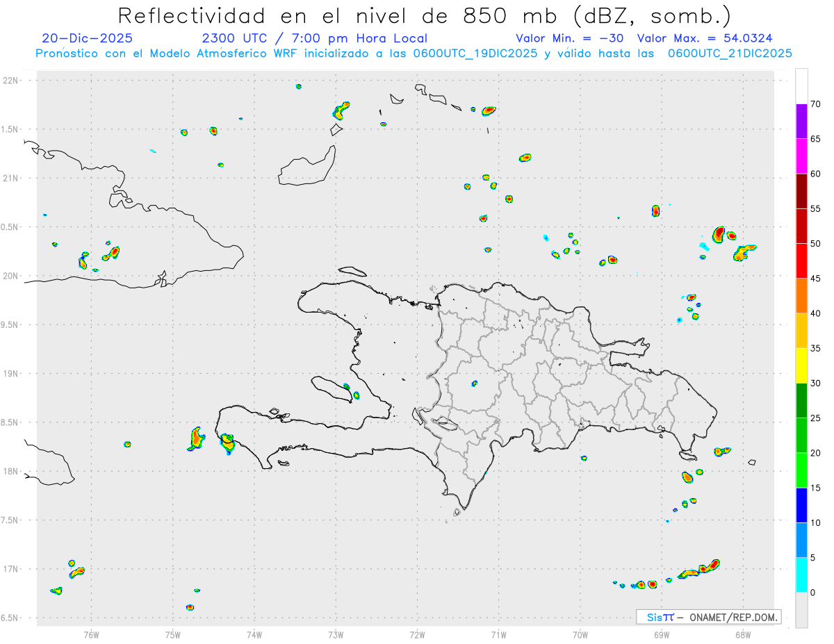Click the '20' colorbar tick value
Screen dimensions: 834x644
(815, 453)
